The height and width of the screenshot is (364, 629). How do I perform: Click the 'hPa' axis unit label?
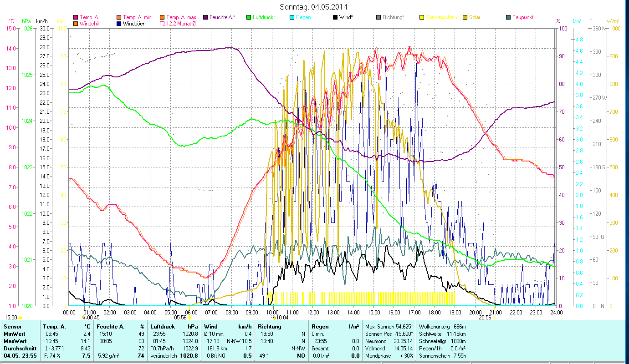(26, 21)
